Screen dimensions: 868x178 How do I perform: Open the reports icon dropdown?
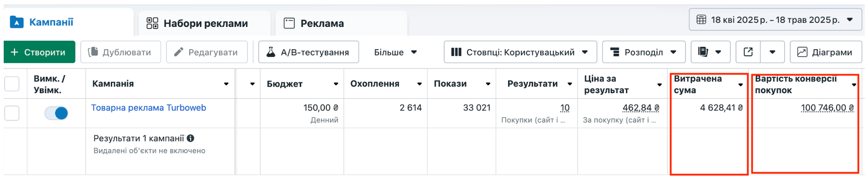710,52
